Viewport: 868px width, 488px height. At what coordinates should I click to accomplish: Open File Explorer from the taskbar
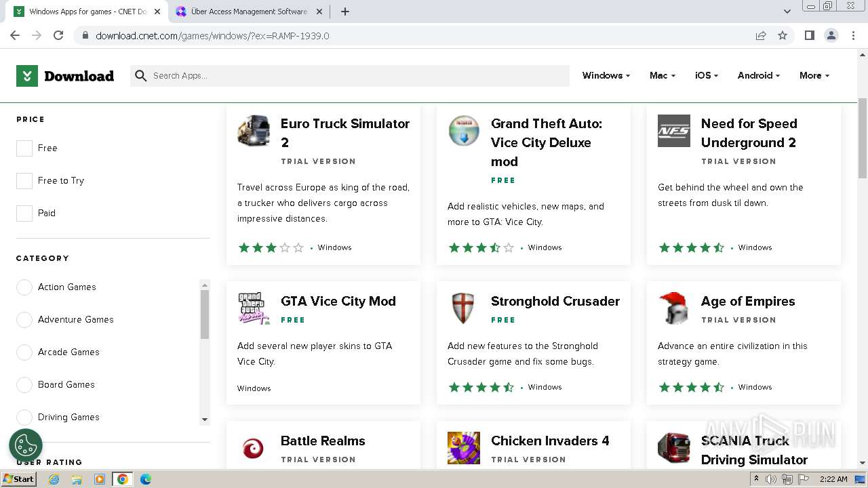click(x=77, y=479)
